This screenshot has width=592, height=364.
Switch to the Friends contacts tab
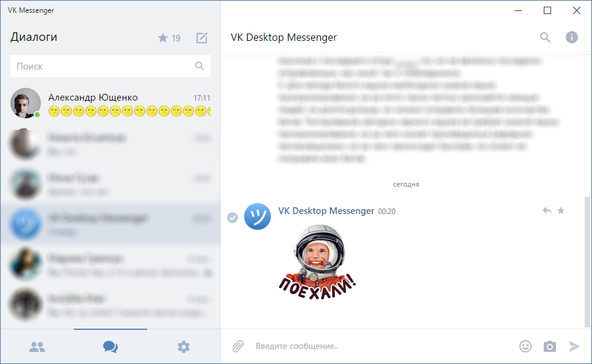click(37, 347)
